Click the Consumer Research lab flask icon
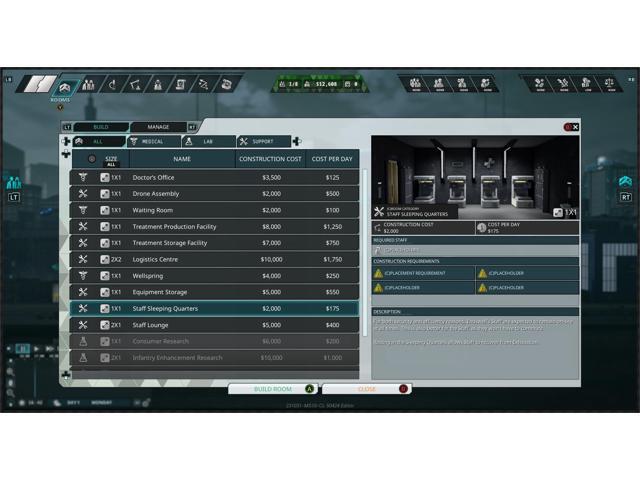Screen dimensions: 640x480 pos(83,341)
